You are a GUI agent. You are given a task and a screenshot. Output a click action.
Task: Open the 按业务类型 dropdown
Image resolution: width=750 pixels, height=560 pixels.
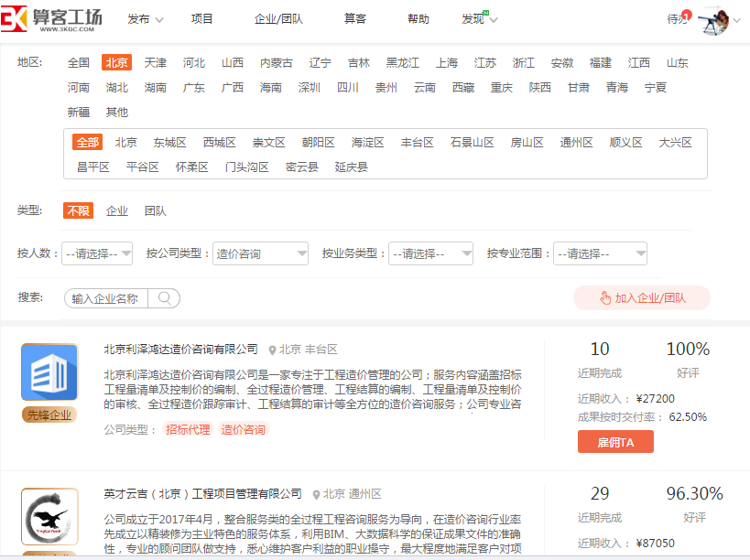coord(430,253)
